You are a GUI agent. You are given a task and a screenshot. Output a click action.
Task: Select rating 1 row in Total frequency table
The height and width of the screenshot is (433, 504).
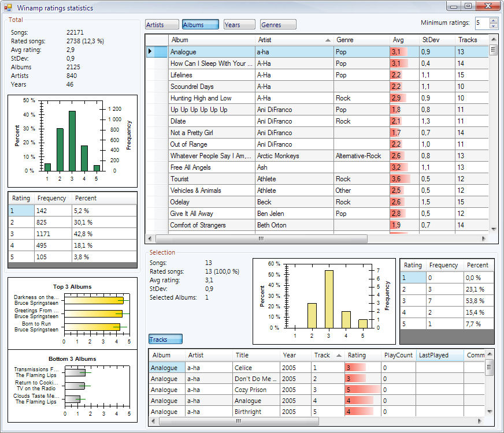coord(73,211)
